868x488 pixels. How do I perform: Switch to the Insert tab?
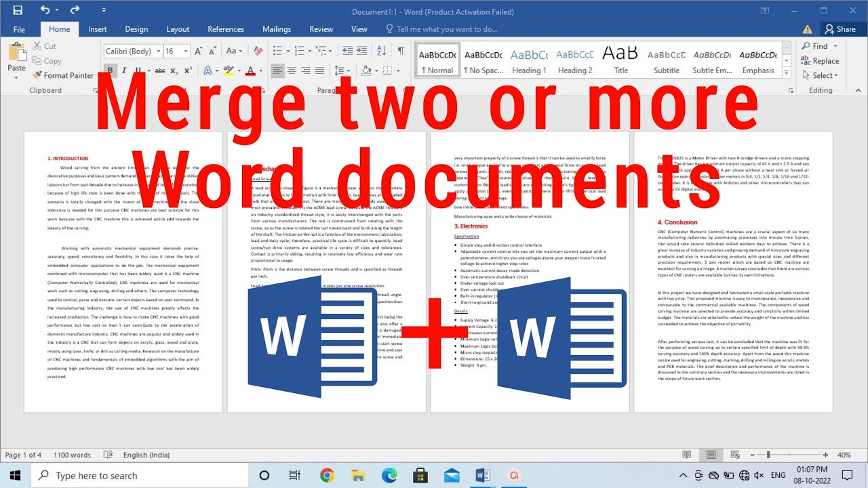point(98,29)
